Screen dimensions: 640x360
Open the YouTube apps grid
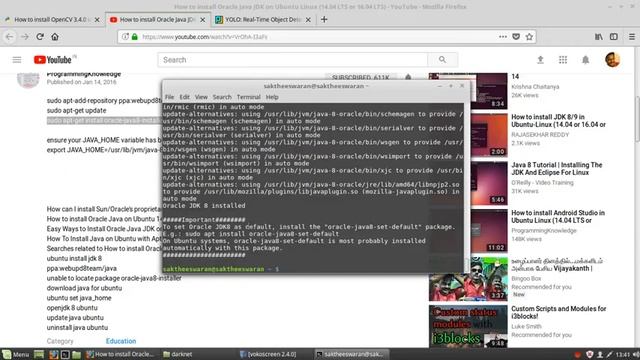pos(563,60)
